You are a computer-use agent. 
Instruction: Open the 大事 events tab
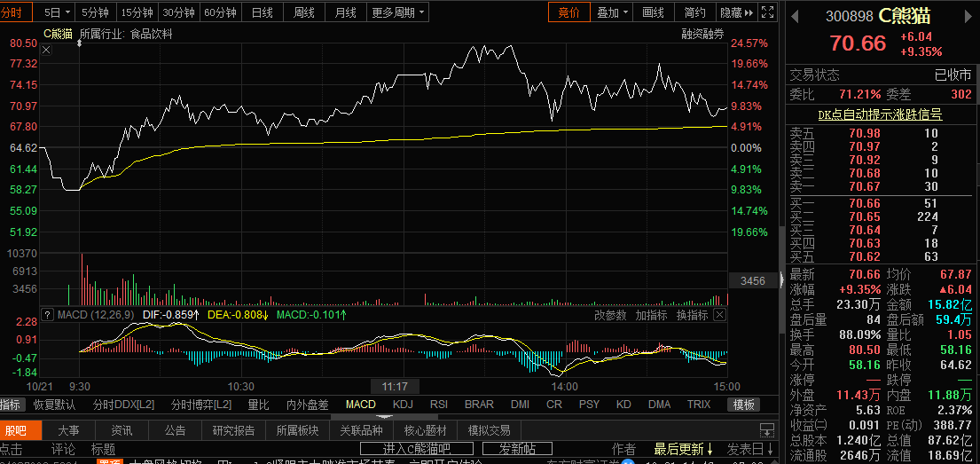pos(68,430)
